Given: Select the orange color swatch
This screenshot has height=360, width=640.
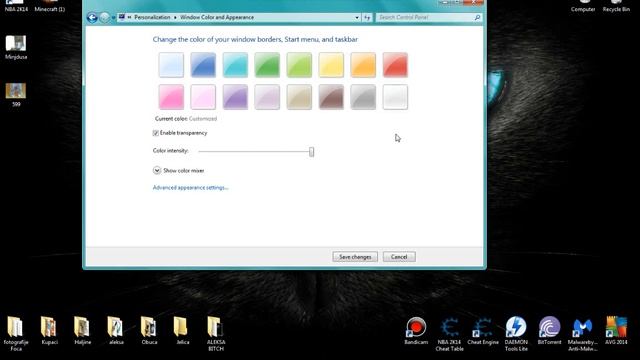Looking at the screenshot, I should 363,65.
